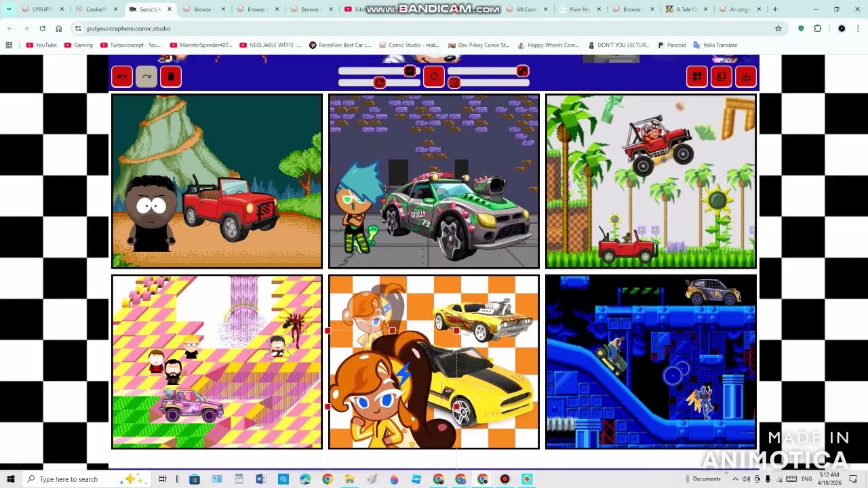Click the rotate reset button between sliders
Image resolution: width=868 pixels, height=488 pixels.
(x=434, y=77)
